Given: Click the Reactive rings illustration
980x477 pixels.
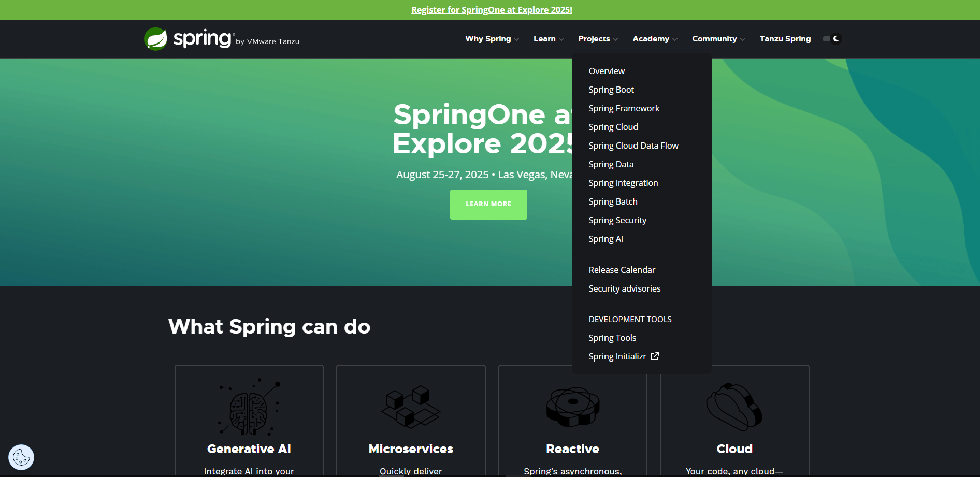Looking at the screenshot, I should point(573,407).
